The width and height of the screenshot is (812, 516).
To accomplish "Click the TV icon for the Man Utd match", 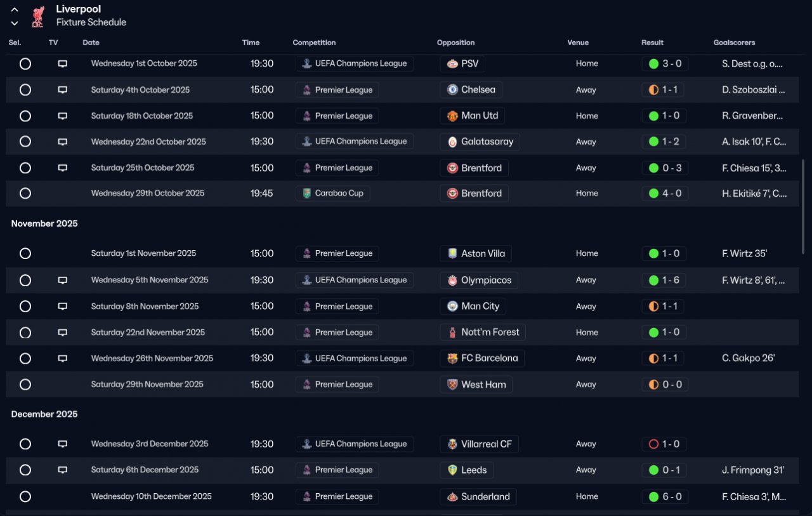I will (63, 116).
